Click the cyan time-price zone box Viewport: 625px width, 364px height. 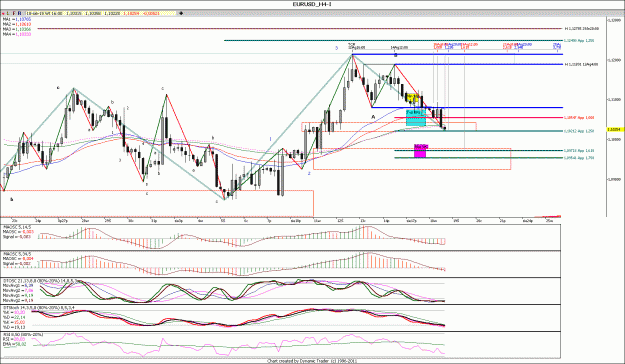(x=416, y=118)
